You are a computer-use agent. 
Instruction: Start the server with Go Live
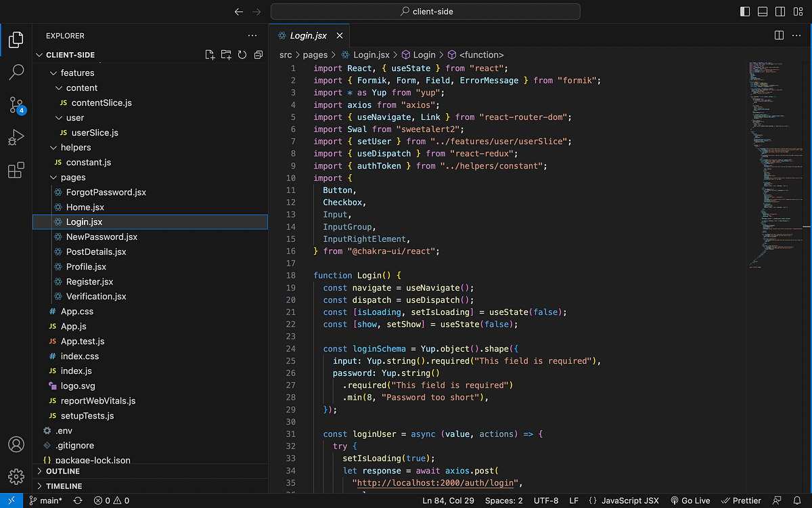(x=690, y=500)
